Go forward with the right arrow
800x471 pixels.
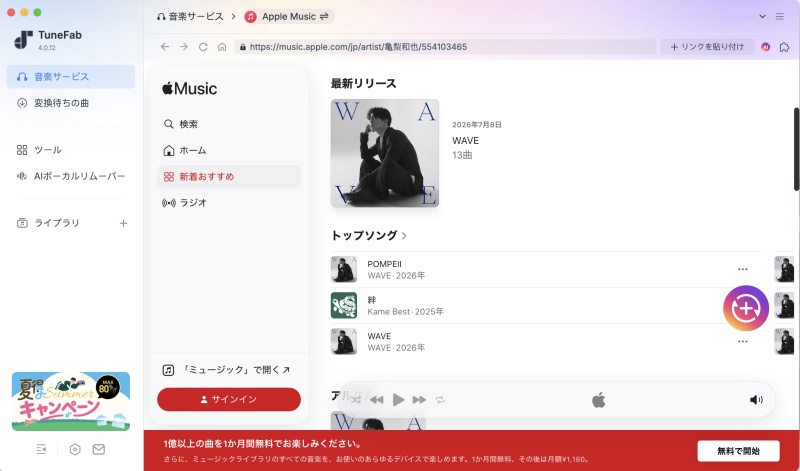(184, 46)
